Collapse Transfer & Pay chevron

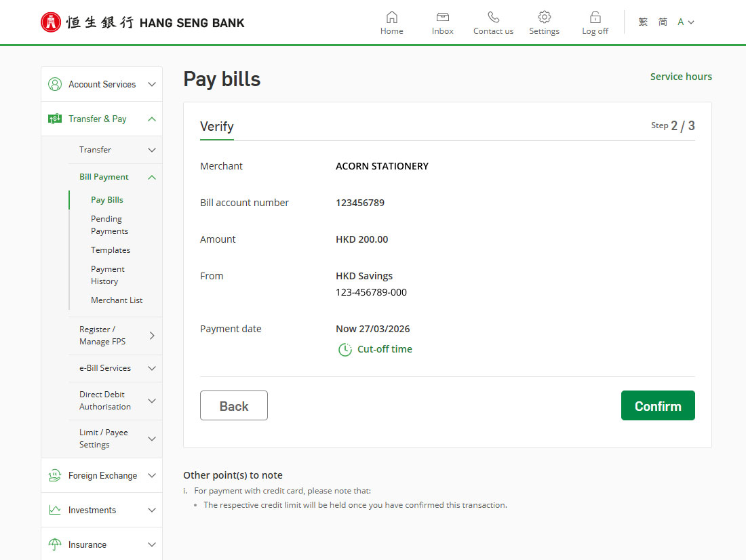pyautogui.click(x=152, y=119)
